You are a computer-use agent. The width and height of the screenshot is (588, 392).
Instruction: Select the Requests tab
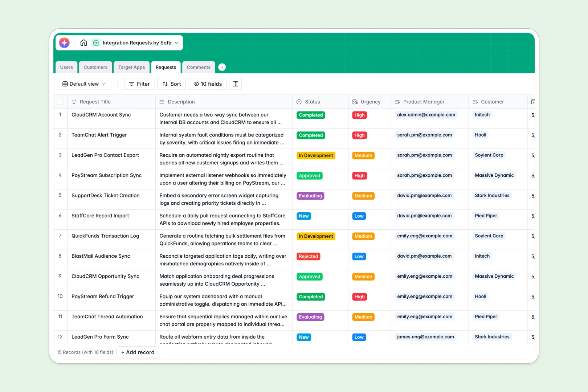[x=166, y=67]
